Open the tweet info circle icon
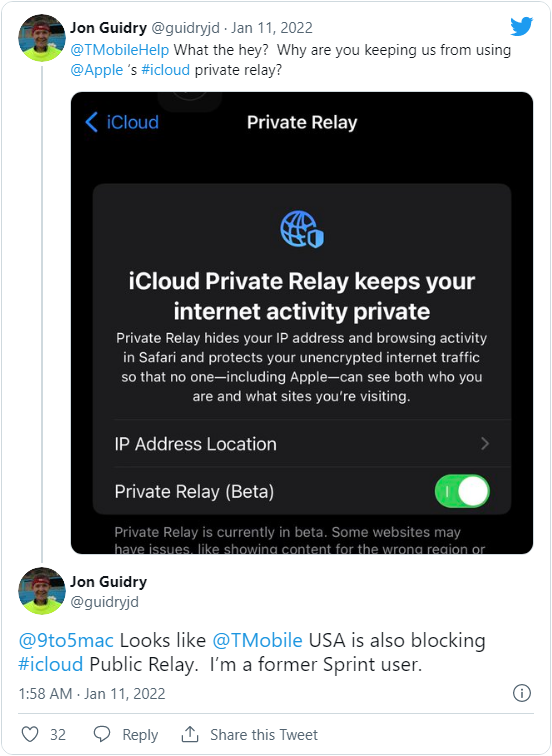The image size is (552, 756). click(x=522, y=693)
